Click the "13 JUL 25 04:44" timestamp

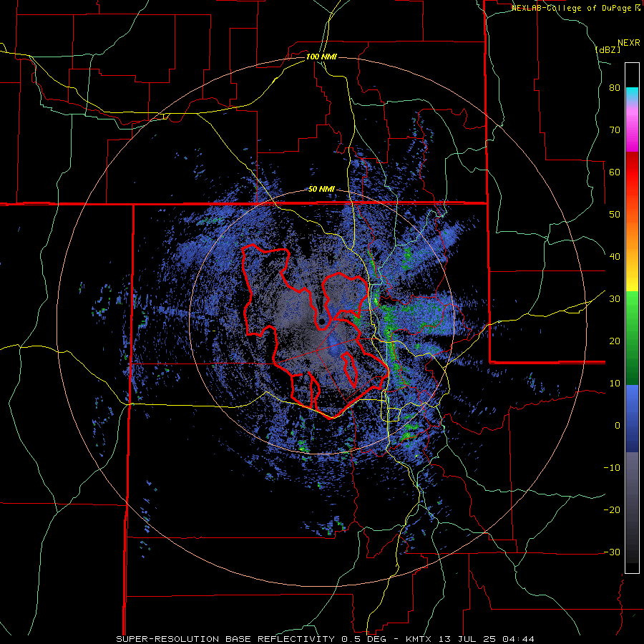click(x=487, y=639)
